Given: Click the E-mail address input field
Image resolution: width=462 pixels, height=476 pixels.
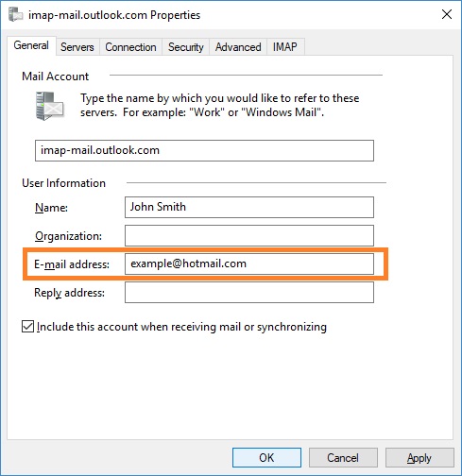Looking at the screenshot, I should coord(249,263).
